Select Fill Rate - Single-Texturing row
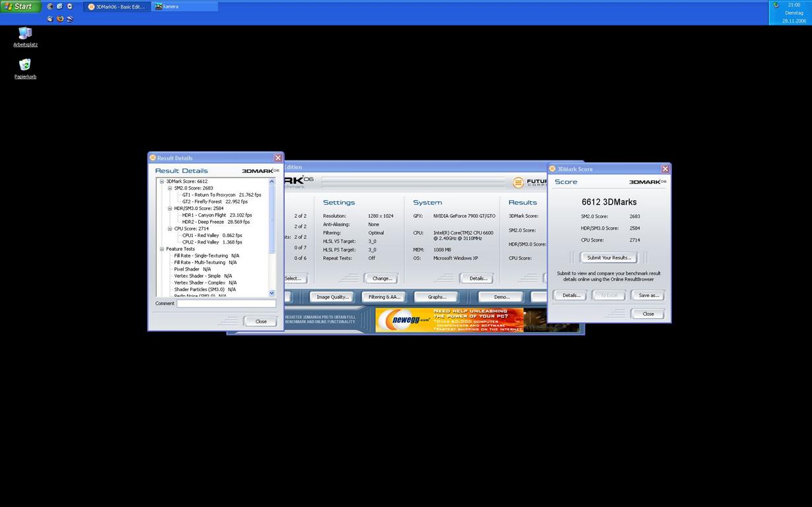 pos(206,255)
